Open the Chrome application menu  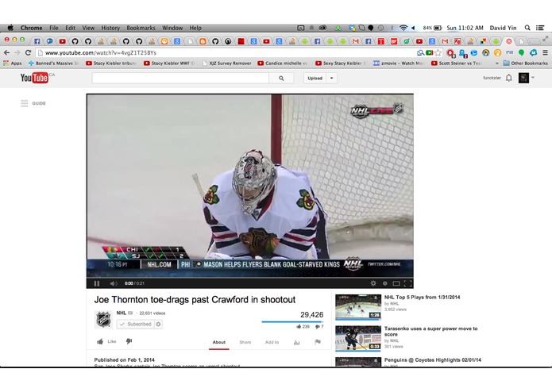coord(31,28)
